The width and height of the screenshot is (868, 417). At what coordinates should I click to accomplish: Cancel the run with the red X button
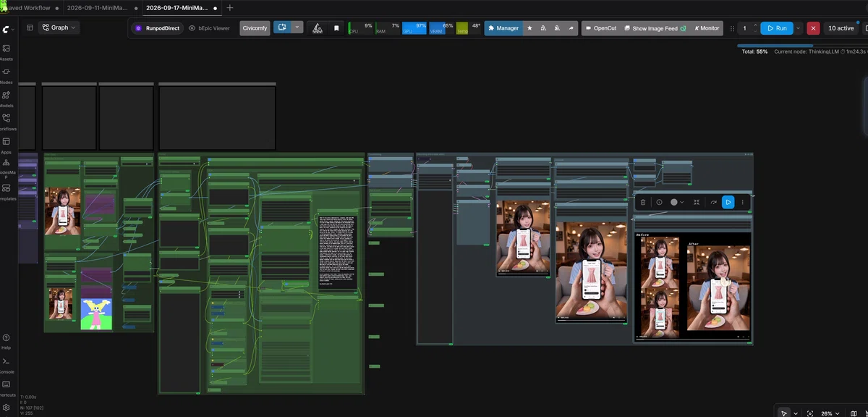[814, 28]
